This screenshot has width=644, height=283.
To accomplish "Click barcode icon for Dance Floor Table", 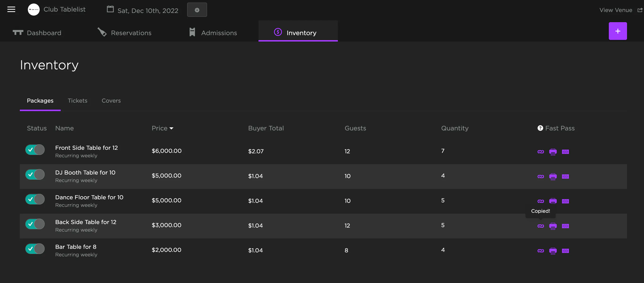I will pyautogui.click(x=565, y=201).
